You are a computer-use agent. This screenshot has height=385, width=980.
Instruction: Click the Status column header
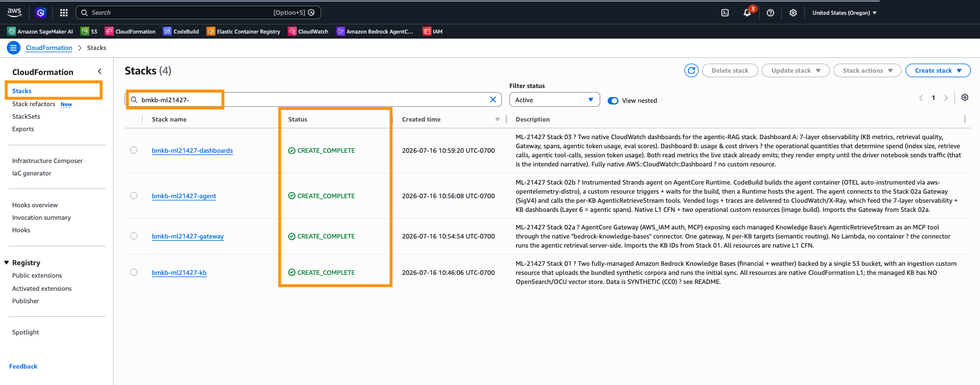297,119
